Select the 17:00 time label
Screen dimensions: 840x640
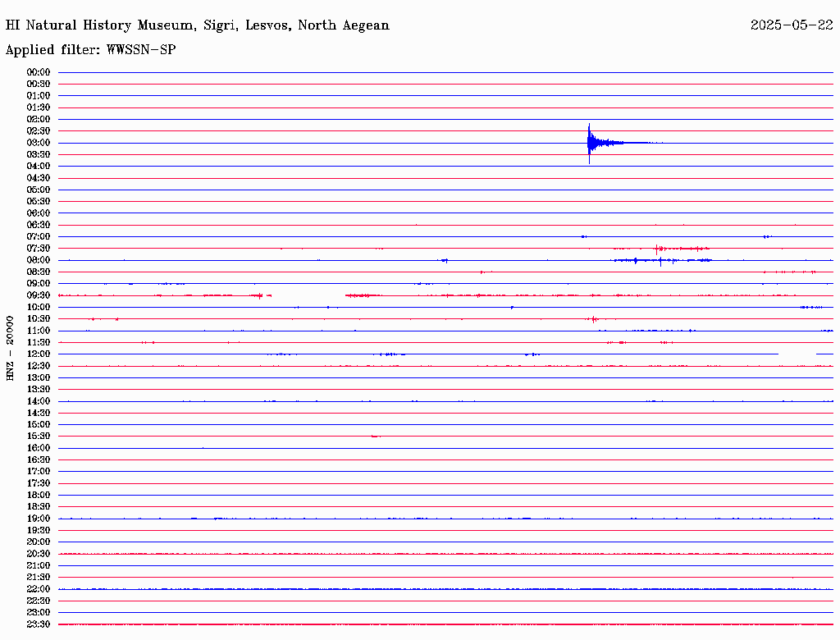pyautogui.click(x=39, y=472)
